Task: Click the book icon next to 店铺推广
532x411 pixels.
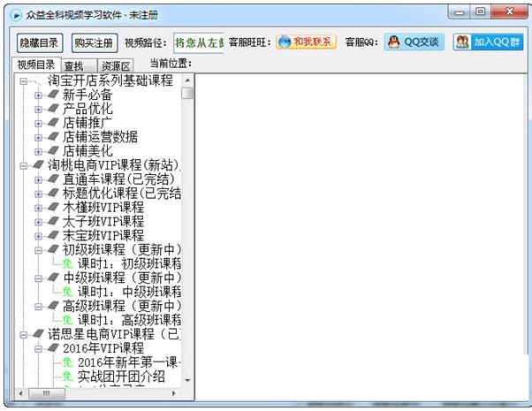Action: (x=53, y=124)
